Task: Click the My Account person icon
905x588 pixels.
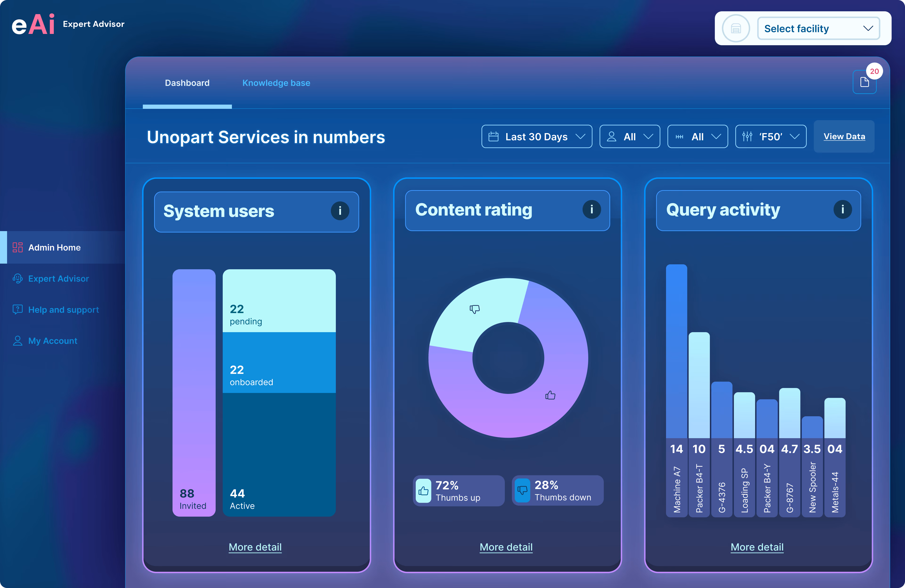Action: pos(17,341)
